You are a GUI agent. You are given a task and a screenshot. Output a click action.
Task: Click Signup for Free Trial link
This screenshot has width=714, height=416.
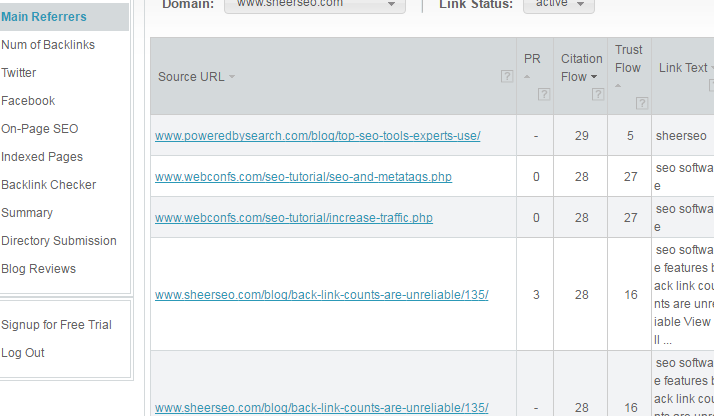point(56,325)
